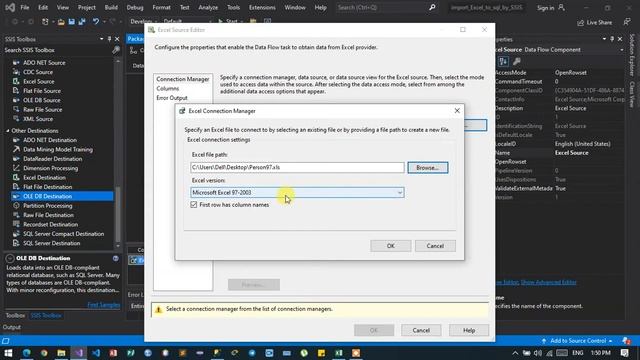Click the Visual Studio search box

[x=387, y=7]
